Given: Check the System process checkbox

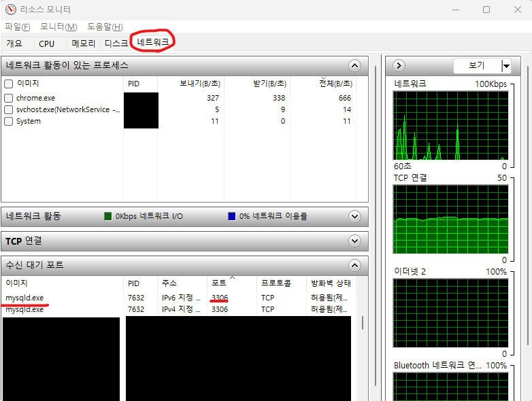Looking at the screenshot, I should (8, 122).
